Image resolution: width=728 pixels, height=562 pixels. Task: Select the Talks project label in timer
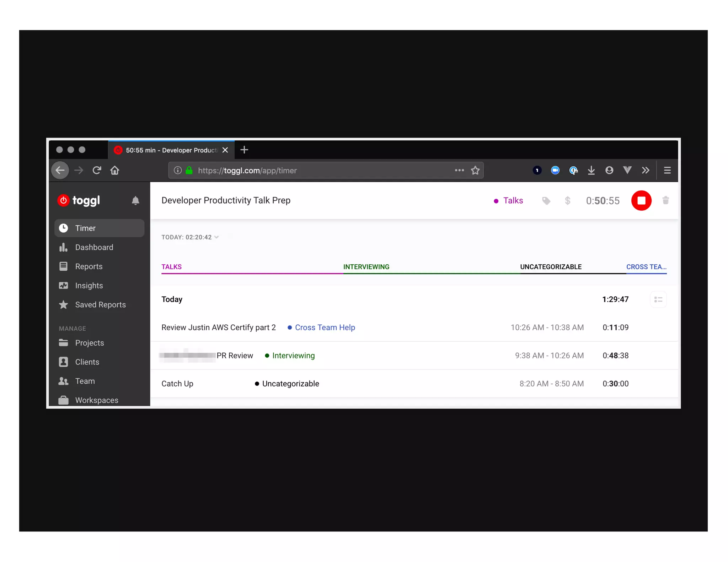tap(513, 201)
